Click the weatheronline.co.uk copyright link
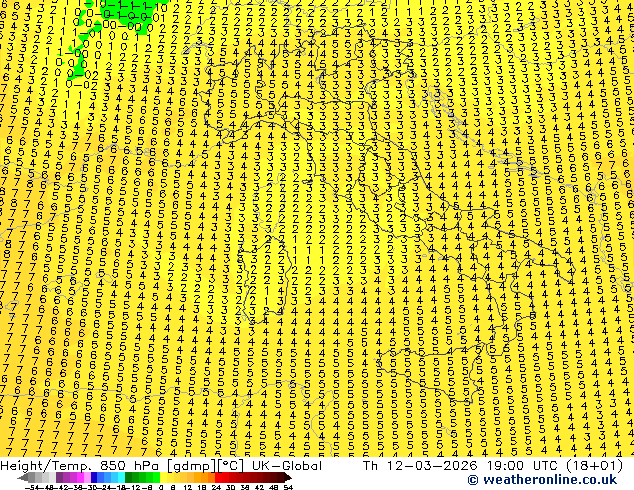This screenshot has height=490, width=634. 542,480
